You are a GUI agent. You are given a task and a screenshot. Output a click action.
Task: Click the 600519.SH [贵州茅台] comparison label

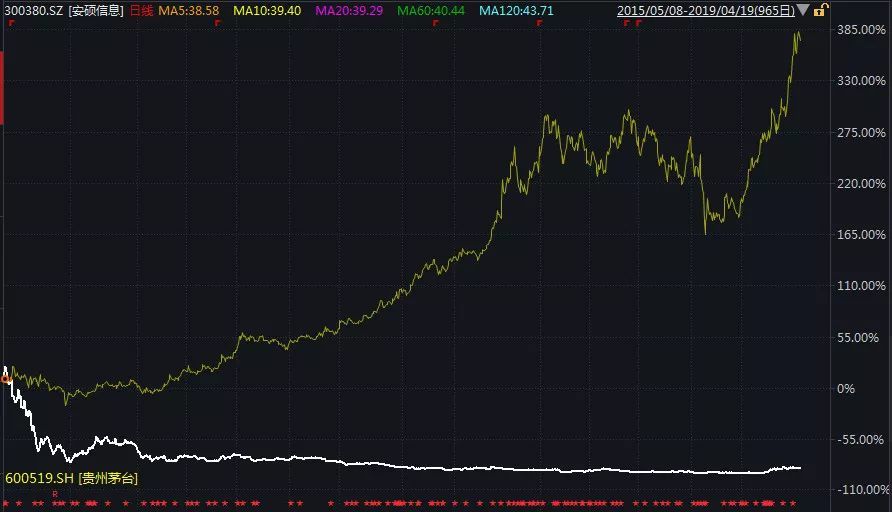[x=72, y=478]
